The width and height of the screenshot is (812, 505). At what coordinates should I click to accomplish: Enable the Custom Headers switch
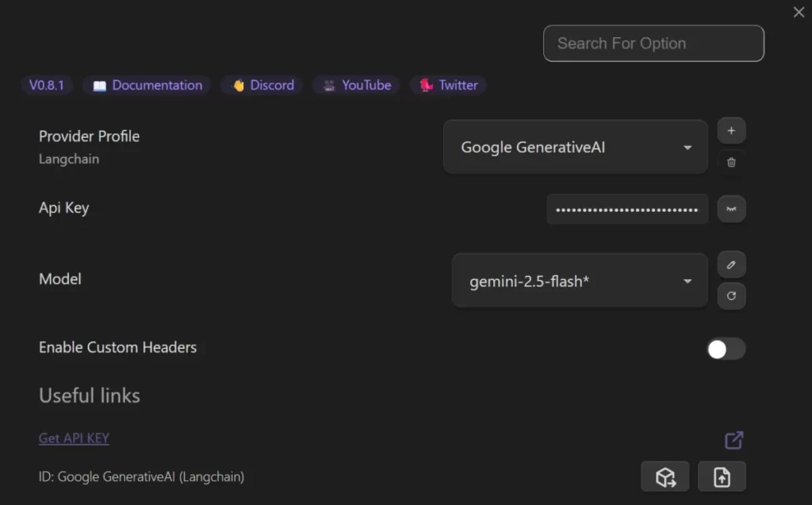point(724,348)
